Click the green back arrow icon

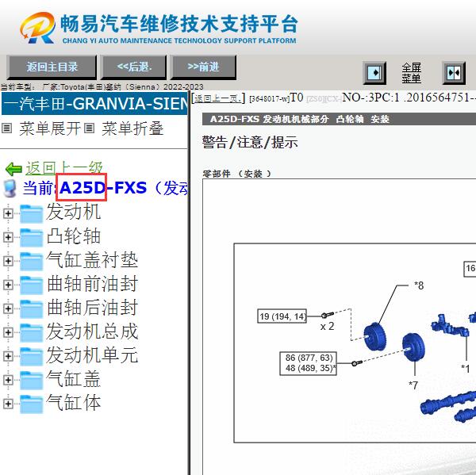pyautogui.click(x=13, y=169)
